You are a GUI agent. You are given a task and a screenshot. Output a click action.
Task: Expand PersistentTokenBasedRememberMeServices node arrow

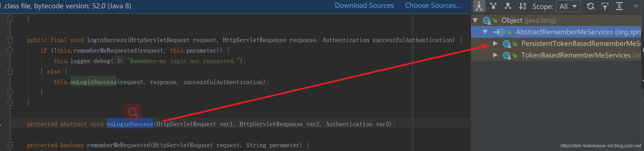tap(495, 43)
